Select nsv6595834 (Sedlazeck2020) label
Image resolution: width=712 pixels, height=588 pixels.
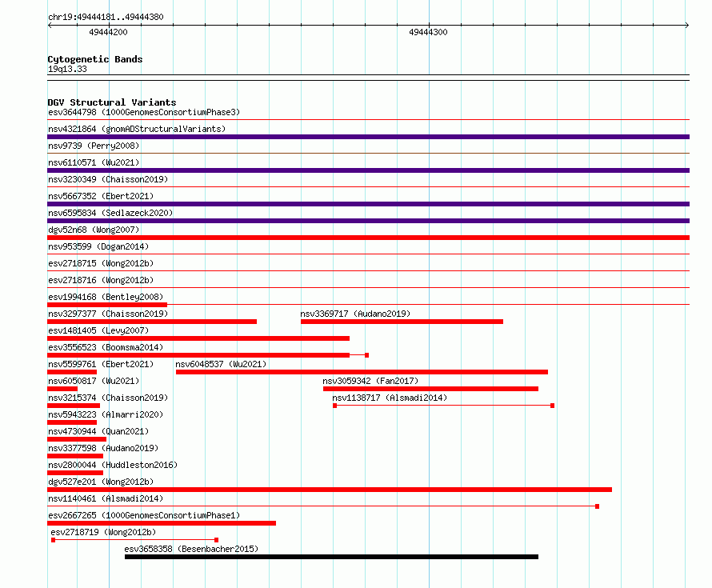[110, 213]
